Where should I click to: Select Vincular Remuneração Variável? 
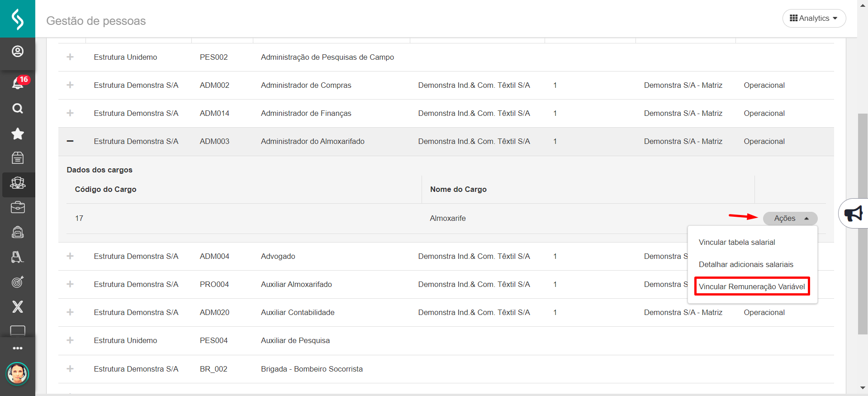pyautogui.click(x=752, y=286)
